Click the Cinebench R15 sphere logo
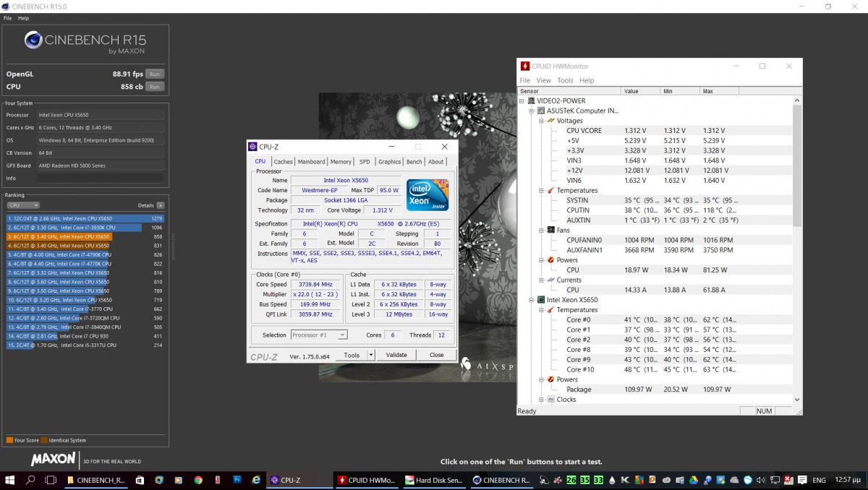The height and width of the screenshot is (490, 868). pos(33,40)
